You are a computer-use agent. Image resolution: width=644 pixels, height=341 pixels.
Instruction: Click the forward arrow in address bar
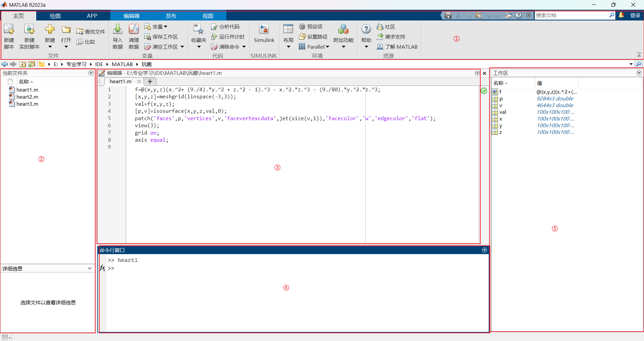[x=13, y=64]
